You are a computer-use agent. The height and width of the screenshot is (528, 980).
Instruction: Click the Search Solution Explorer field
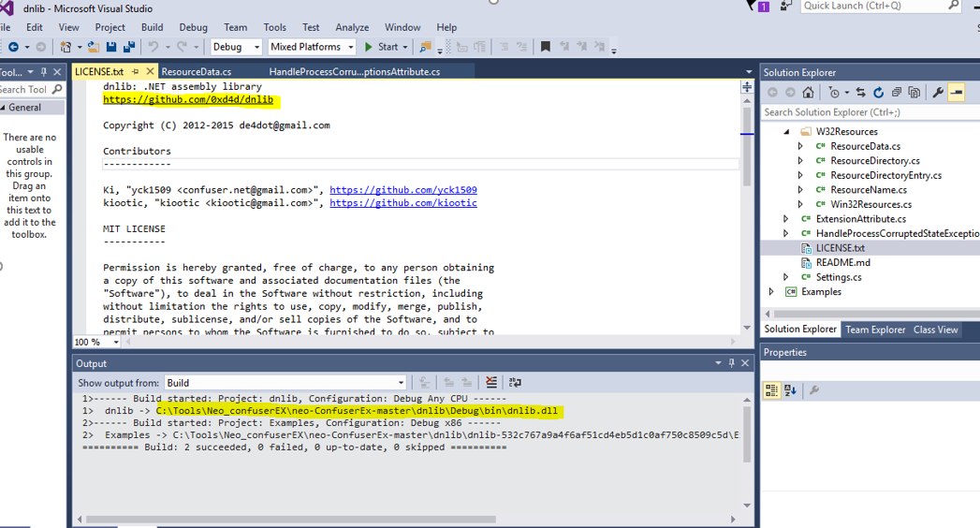[x=870, y=112]
